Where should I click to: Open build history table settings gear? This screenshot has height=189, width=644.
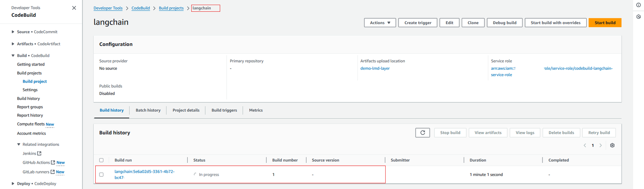tap(612, 145)
